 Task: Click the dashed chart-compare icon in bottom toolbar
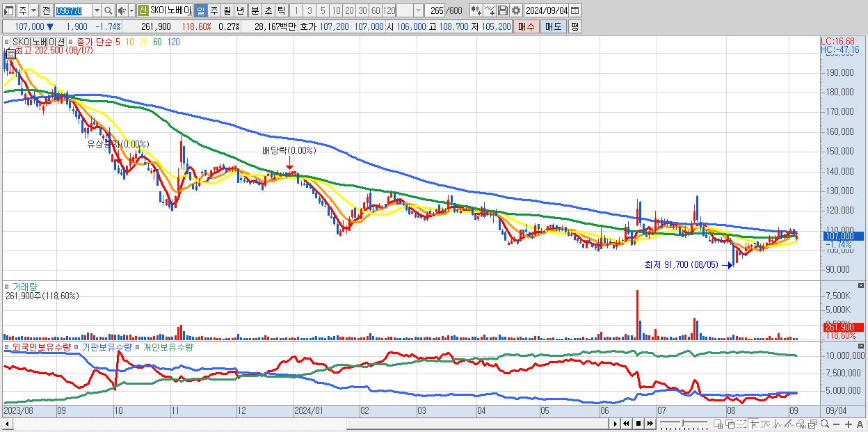742,424
